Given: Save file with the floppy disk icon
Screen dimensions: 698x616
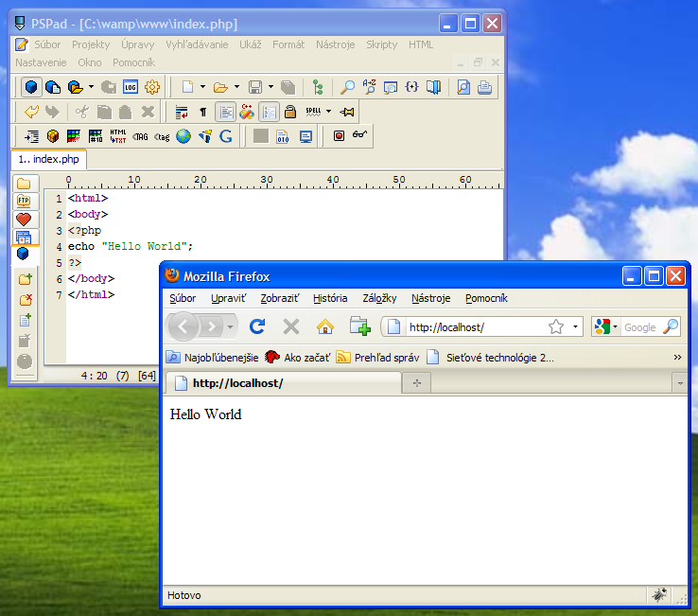Looking at the screenshot, I should pyautogui.click(x=255, y=87).
